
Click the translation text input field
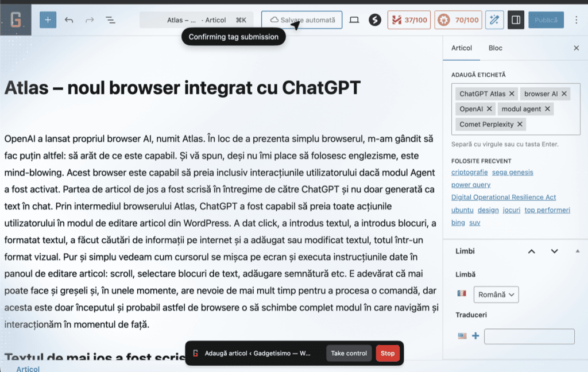click(x=529, y=336)
